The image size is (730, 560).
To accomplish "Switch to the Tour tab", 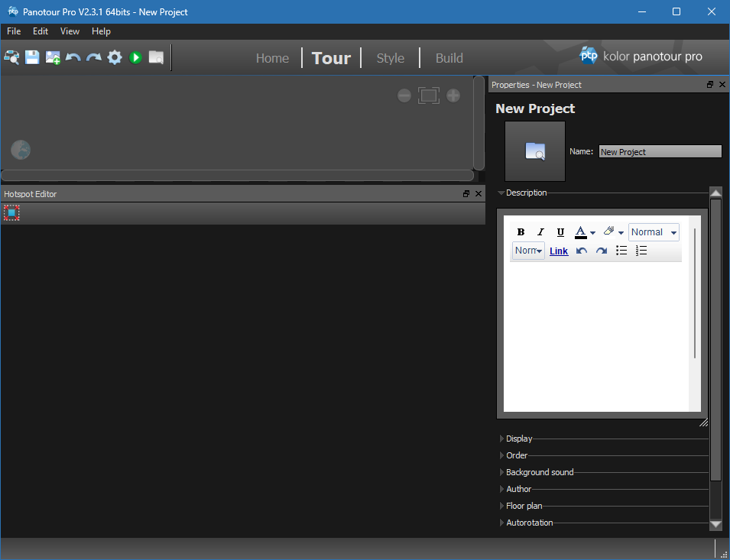I will coord(331,58).
